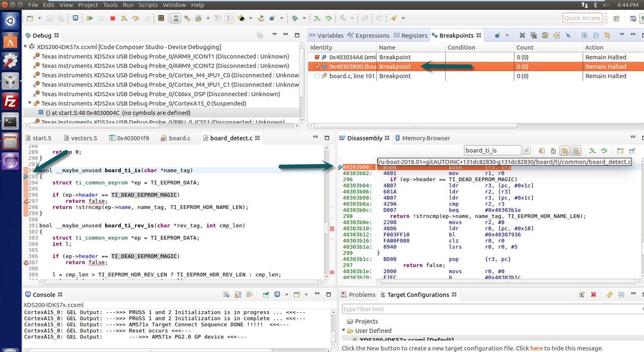644x352 pixels.
Task: Enable the board.c, line 101 breakpoint checkbox
Action: [317, 76]
